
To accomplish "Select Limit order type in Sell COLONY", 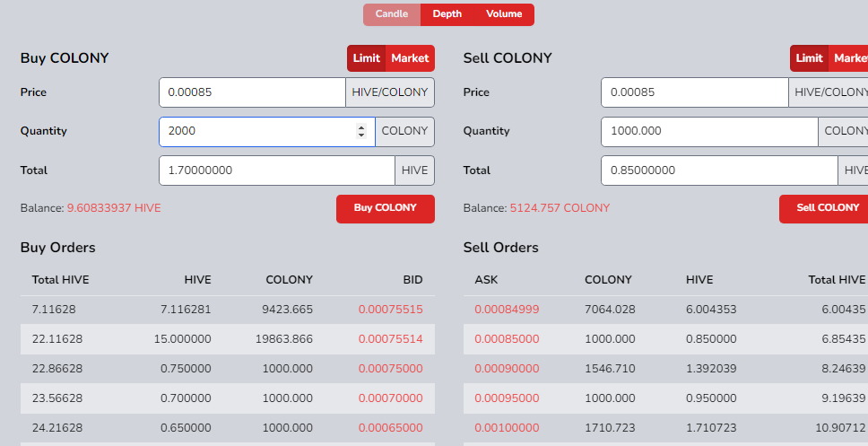I will [x=810, y=58].
